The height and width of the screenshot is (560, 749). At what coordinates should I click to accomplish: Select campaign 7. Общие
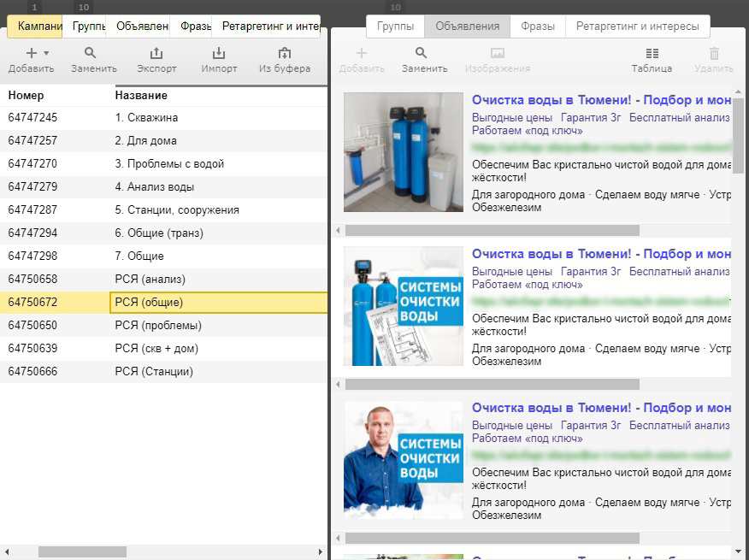(x=163, y=256)
